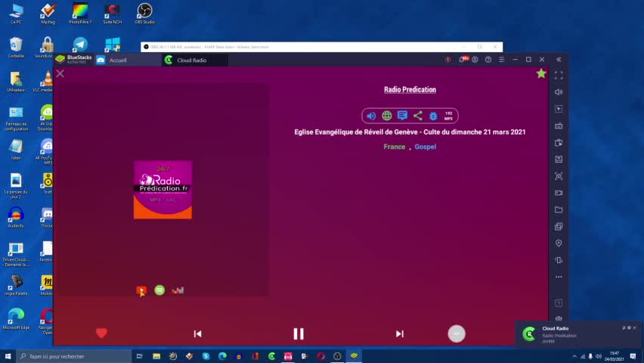Skip to the next station
Viewport: 644px width, 363px height.
400,334
